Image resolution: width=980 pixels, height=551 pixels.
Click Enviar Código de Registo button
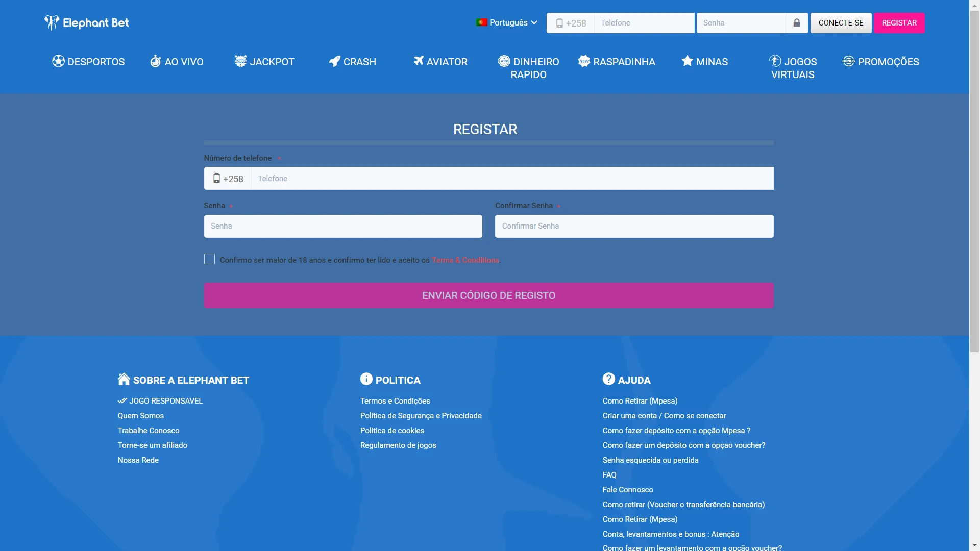click(x=489, y=295)
